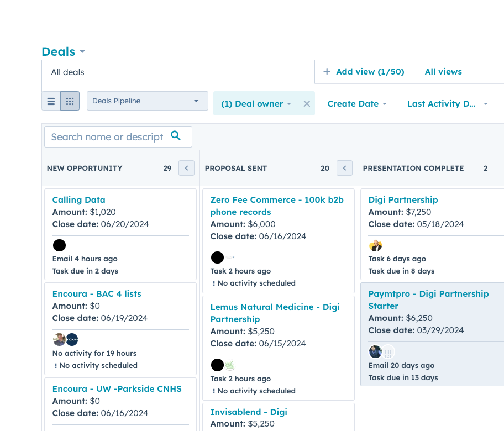Viewport: 504px width, 431px height.
Task: Collapse the New Opportunity column
Action: 186,168
